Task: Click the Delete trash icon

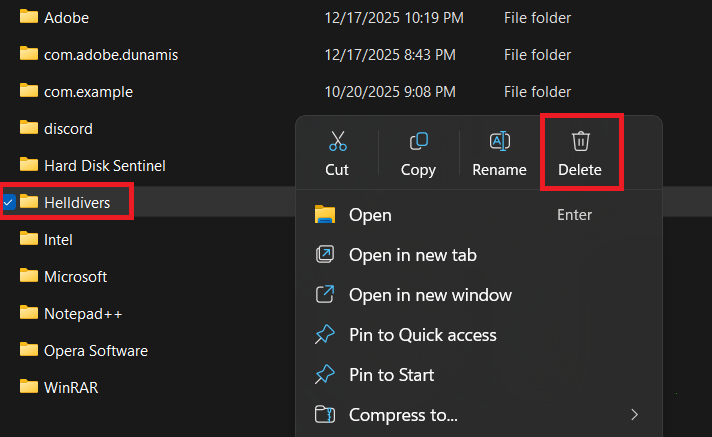Action: pos(580,142)
